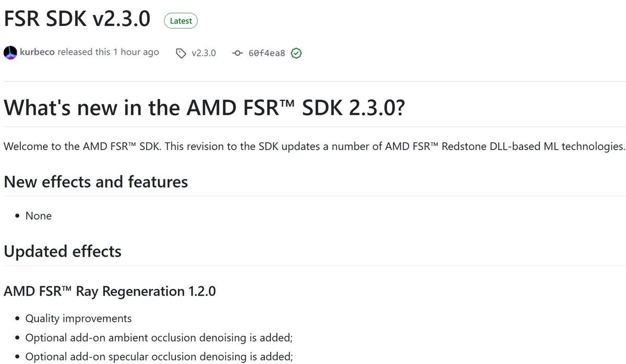Click the green verified checkmark badge
This screenshot has width=626, height=364.
coord(296,53)
